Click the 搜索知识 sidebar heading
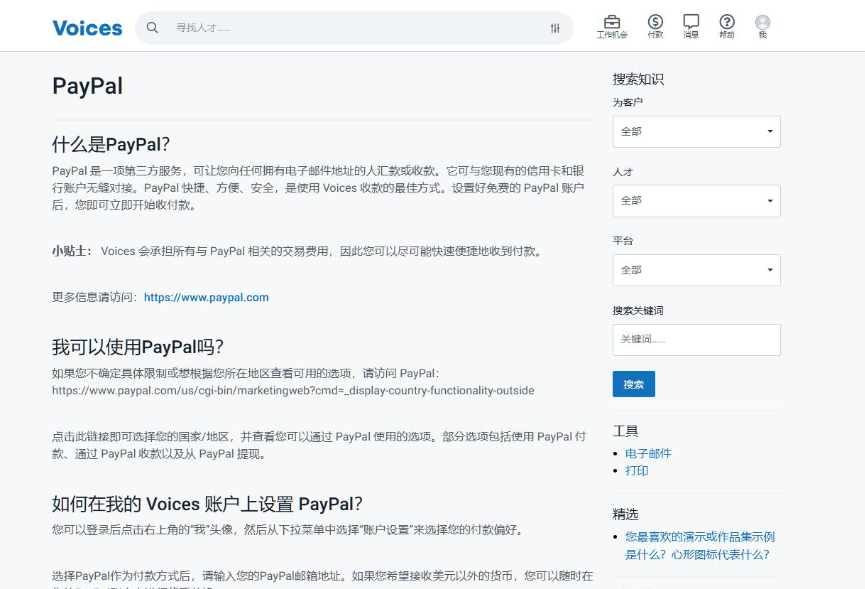Image resolution: width=865 pixels, height=589 pixels. pyautogui.click(x=638, y=79)
